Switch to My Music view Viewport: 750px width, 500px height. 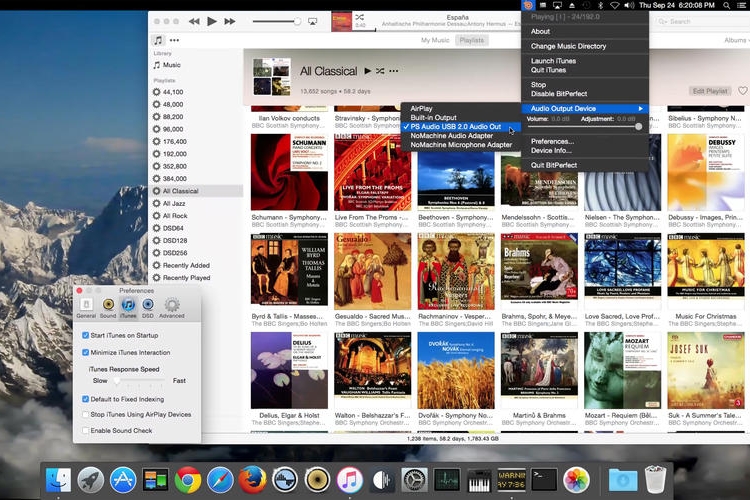[435, 40]
